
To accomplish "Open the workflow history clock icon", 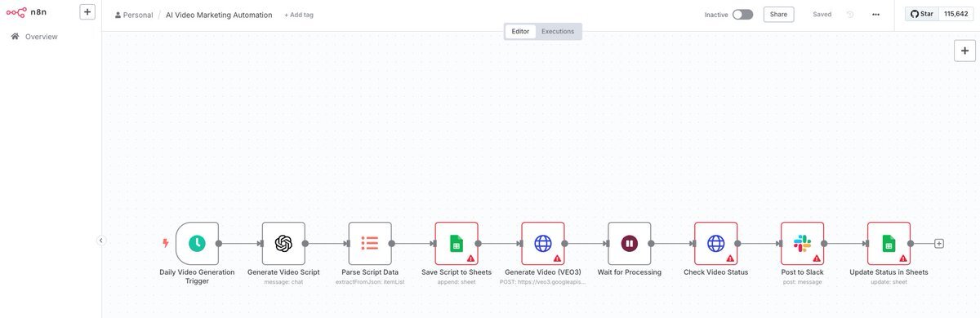I will pos(850,15).
